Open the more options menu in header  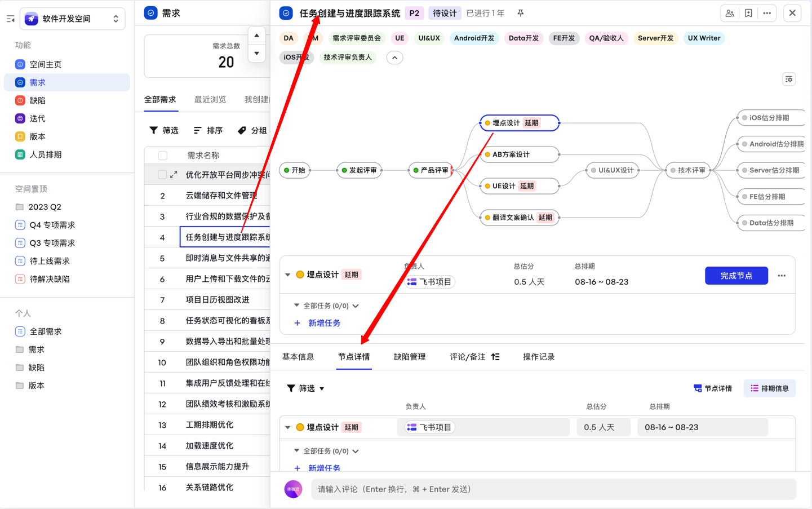pos(767,13)
